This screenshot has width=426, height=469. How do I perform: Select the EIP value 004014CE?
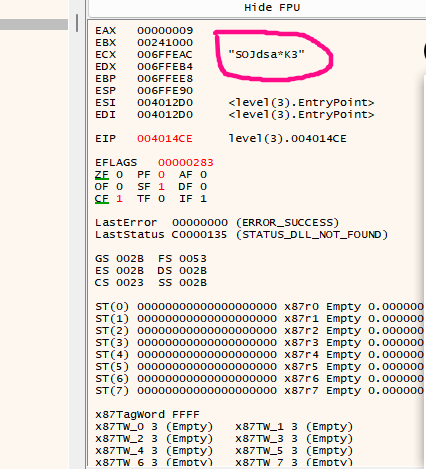165,139
